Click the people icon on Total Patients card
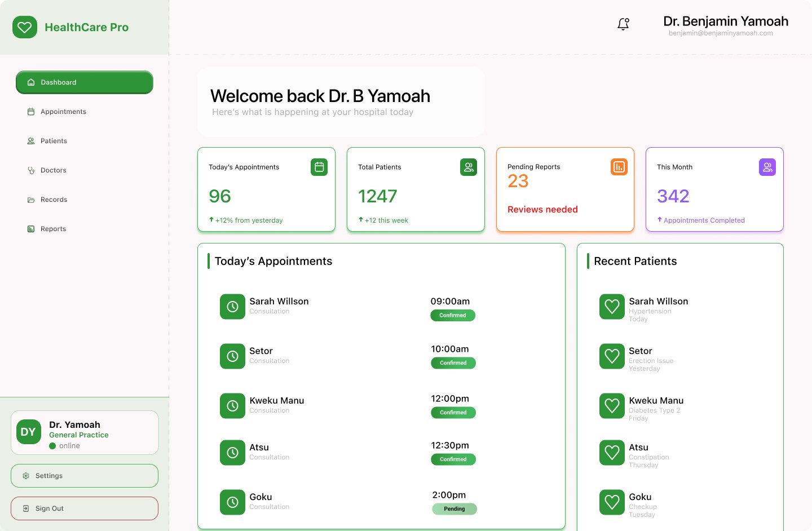Image resolution: width=812 pixels, height=531 pixels. [x=469, y=167]
